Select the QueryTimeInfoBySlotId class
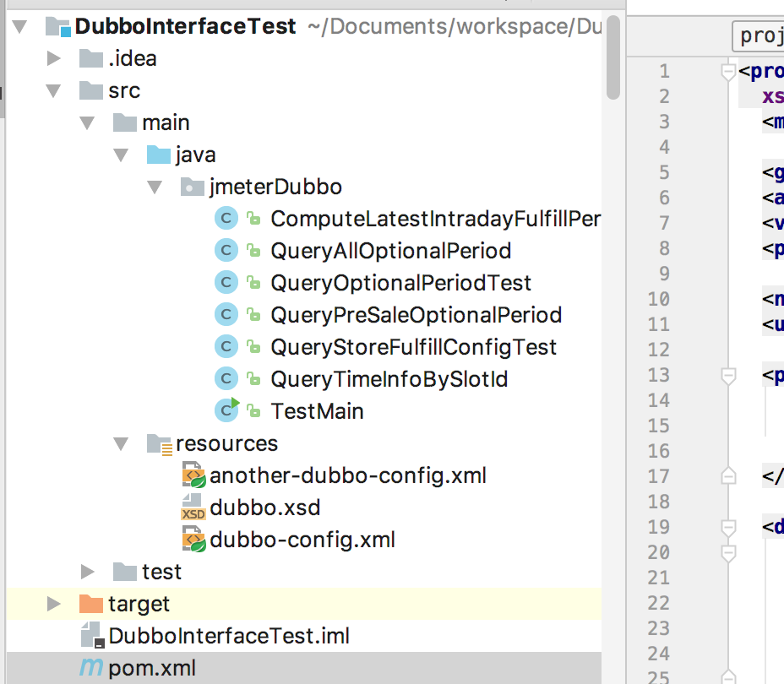The height and width of the screenshot is (684, 784). [x=389, y=379]
